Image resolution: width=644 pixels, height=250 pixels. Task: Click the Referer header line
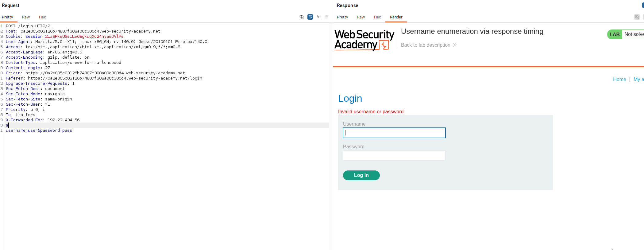[104, 78]
